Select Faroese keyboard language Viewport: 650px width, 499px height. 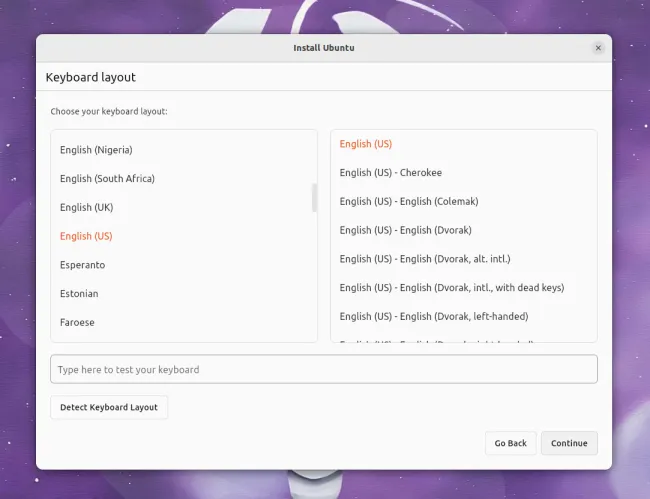184,322
